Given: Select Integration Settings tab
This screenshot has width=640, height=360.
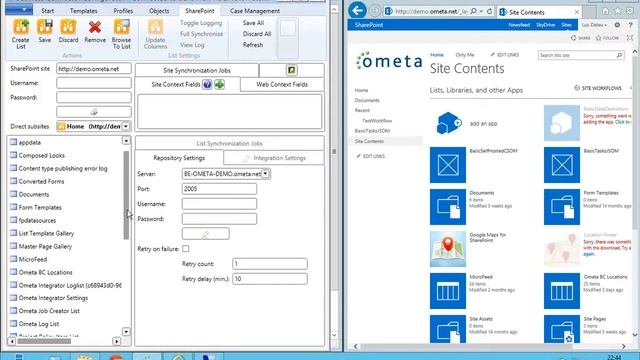Looking at the screenshot, I should tap(274, 158).
